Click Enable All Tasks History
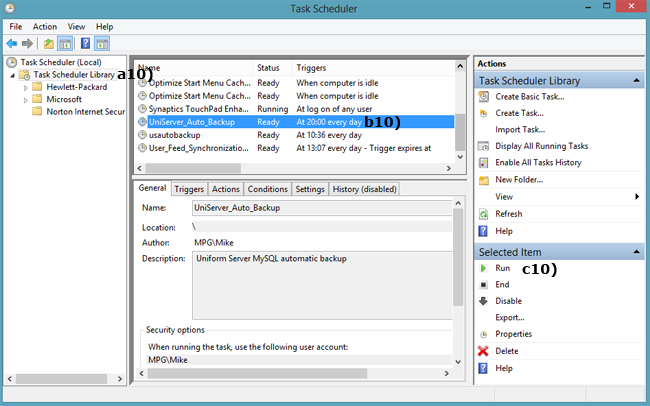Image resolution: width=650 pixels, height=406 pixels. (538, 162)
